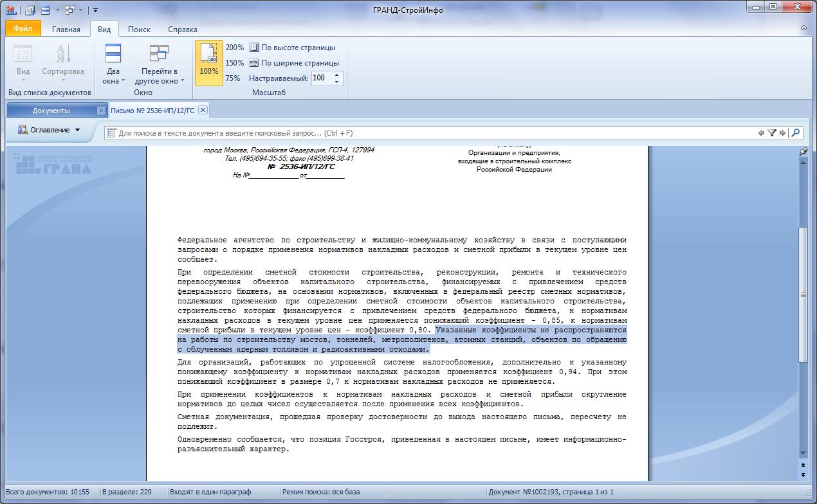Click the vertical scrollbar down arrow

[803, 454]
